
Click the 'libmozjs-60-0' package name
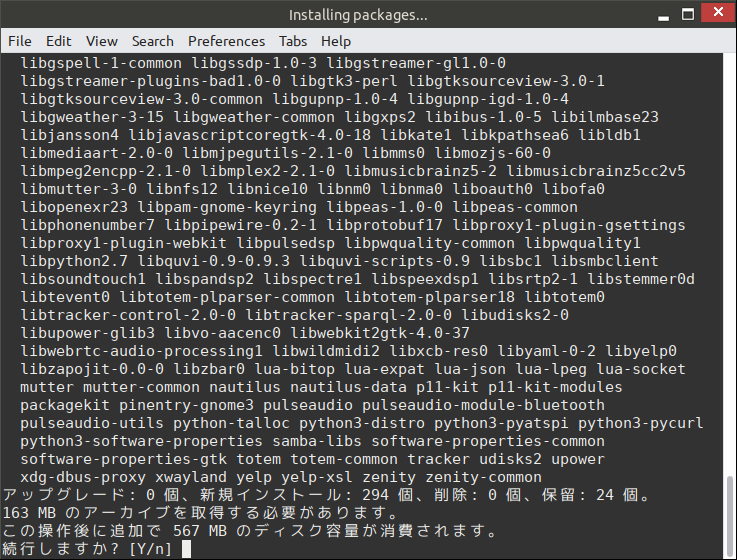tap(492, 153)
